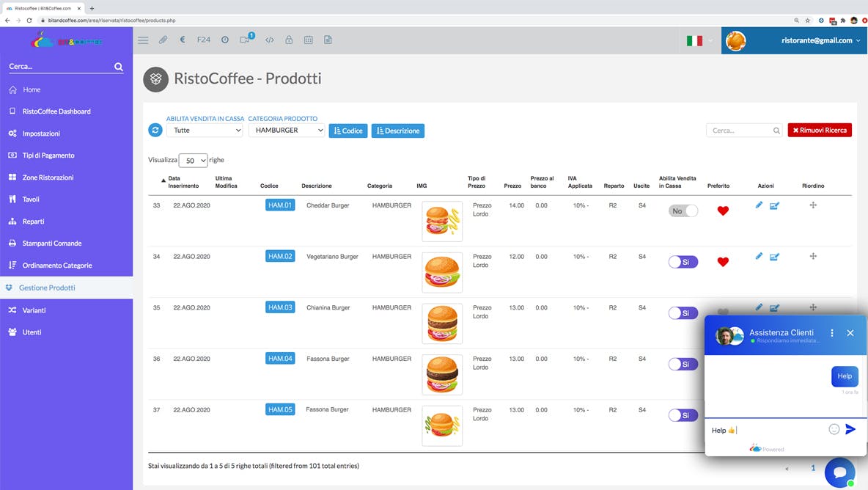
Task: Change the rows-per-page dropdown showing 50
Action: pos(194,161)
